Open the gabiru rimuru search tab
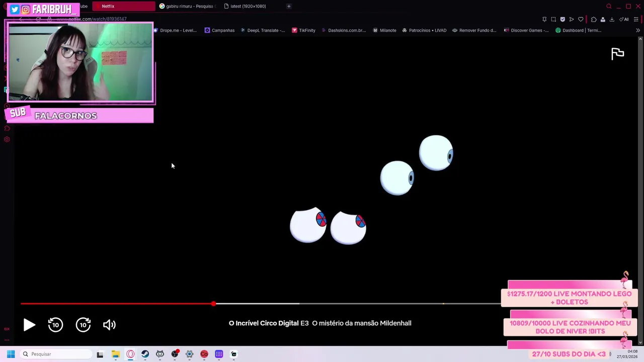 187,6
